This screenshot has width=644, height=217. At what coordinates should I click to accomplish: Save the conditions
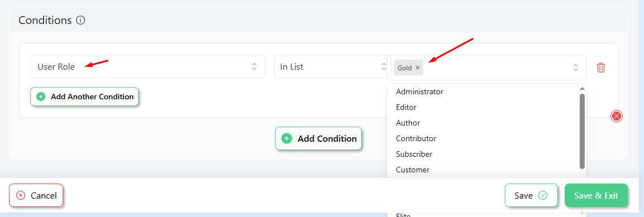click(x=531, y=195)
